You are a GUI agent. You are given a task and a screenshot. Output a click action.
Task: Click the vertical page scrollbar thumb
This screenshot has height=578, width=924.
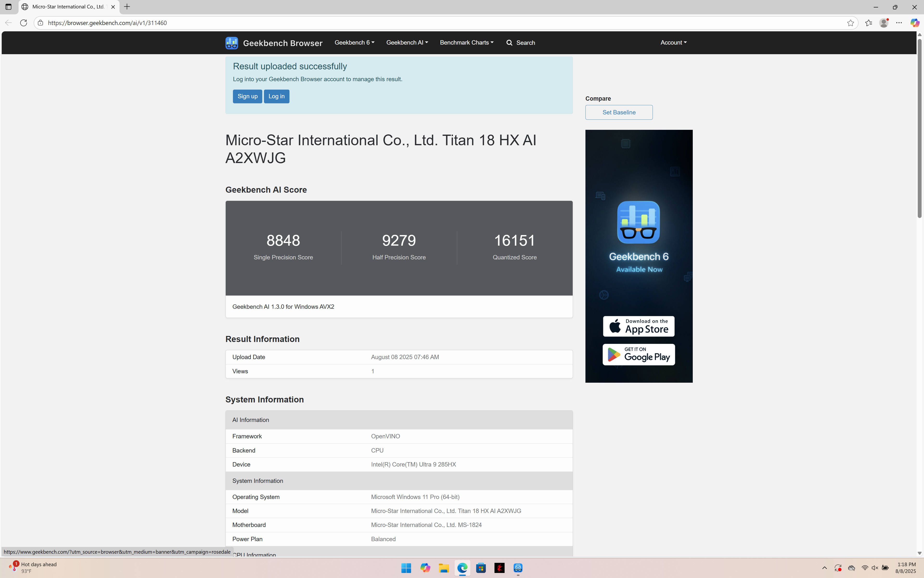click(x=919, y=128)
